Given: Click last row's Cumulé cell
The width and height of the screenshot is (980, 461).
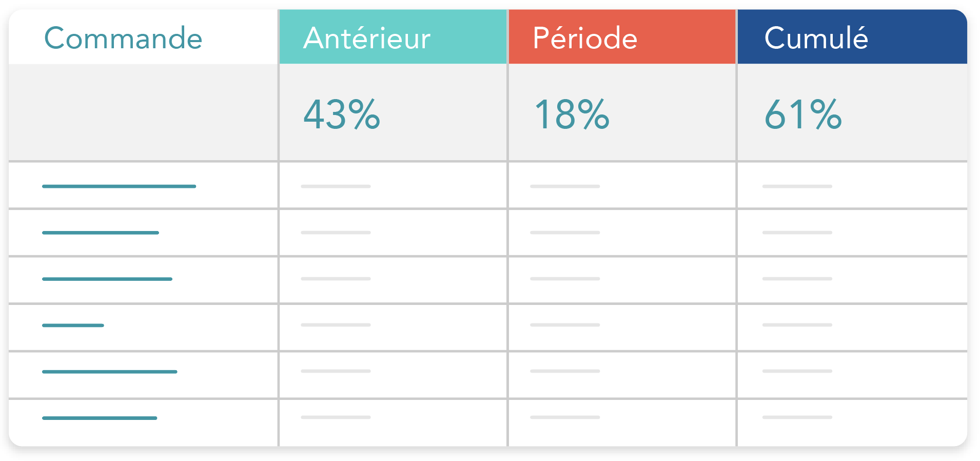Looking at the screenshot, I should tap(852, 422).
